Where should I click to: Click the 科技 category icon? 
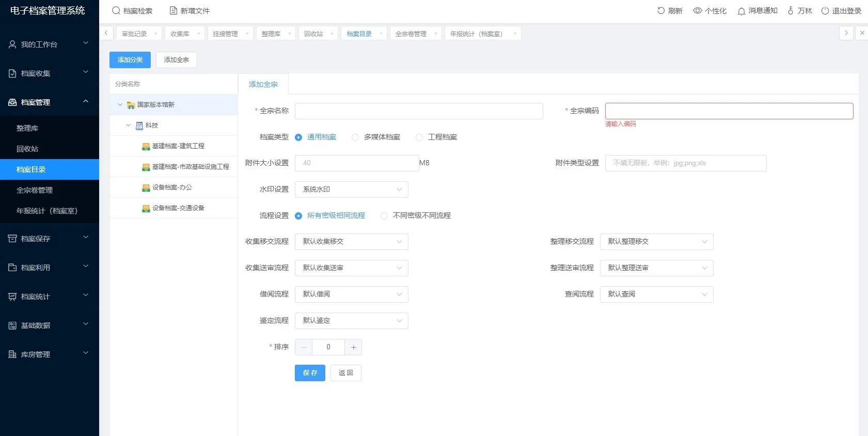click(x=139, y=126)
